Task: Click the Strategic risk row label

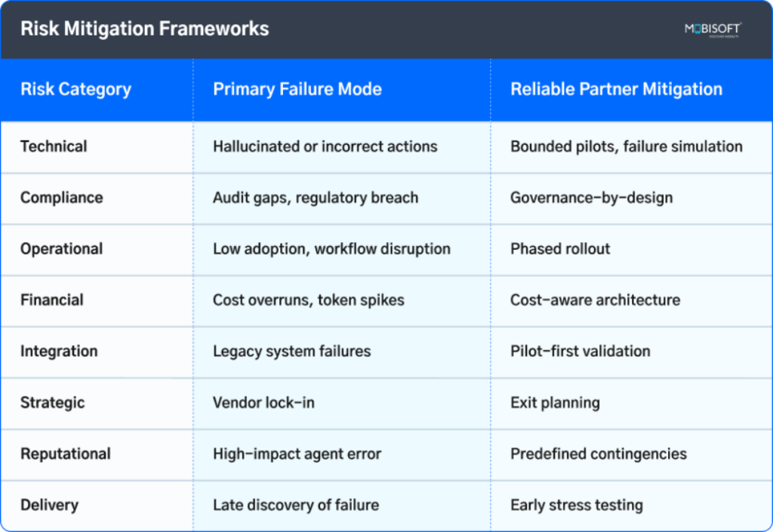Action: [53, 403]
